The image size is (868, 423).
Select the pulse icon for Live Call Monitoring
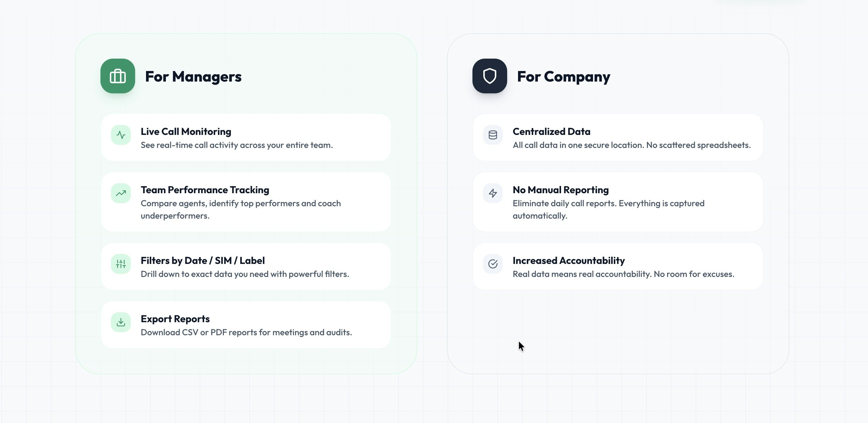click(x=121, y=135)
